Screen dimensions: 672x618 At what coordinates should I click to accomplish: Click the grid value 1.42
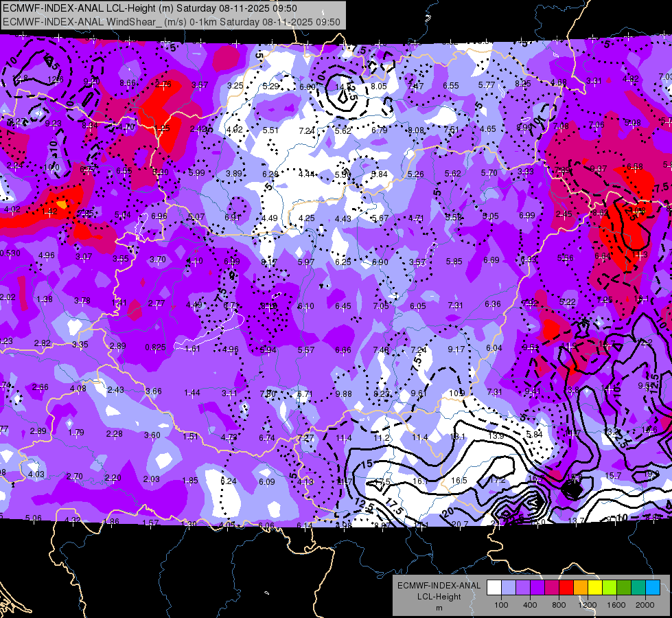(x=49, y=211)
